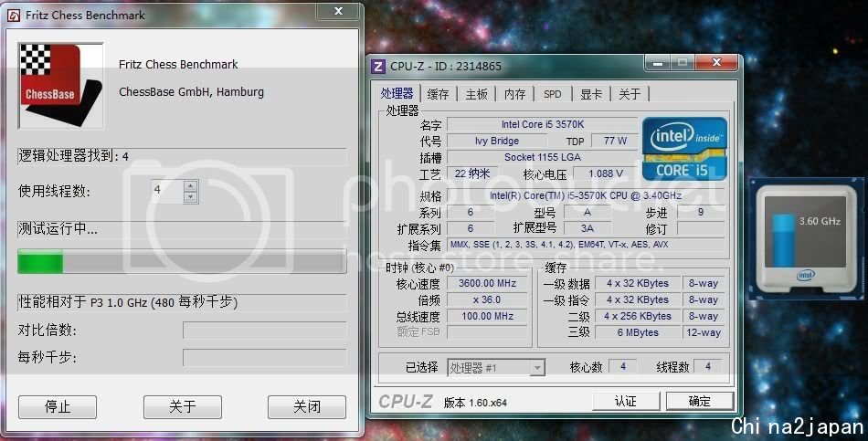Viewport: 868px width, 441px height.
Task: Click the 逻辑处理器找到: 4 text
Action: click(x=74, y=156)
